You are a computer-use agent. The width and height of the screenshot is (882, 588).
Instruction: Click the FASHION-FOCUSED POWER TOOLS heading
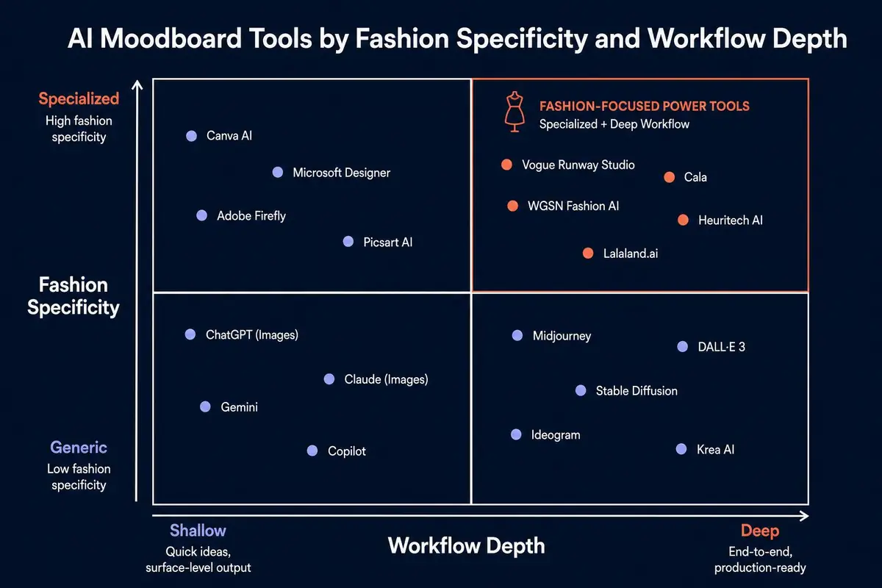pyautogui.click(x=645, y=106)
